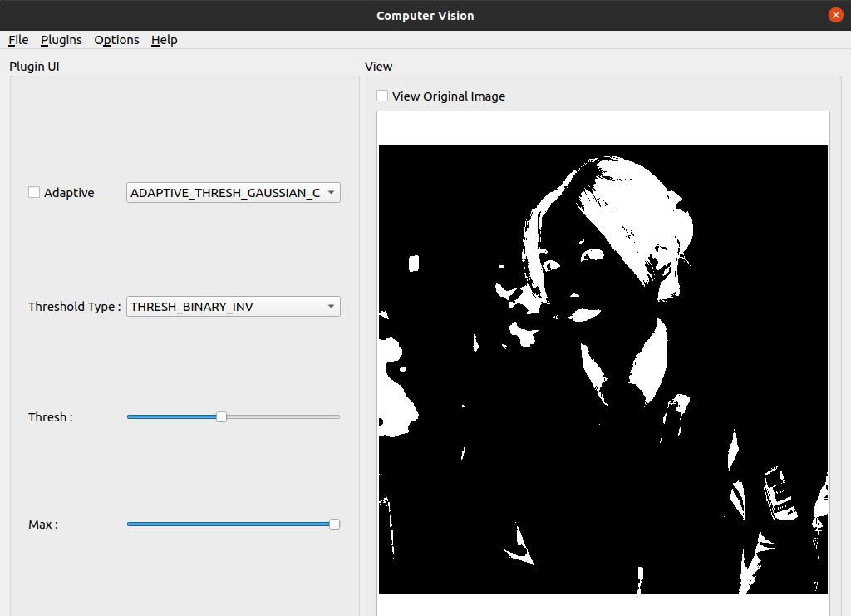Close the Computer Vision window
The image size is (851, 616).
pyautogui.click(x=836, y=15)
